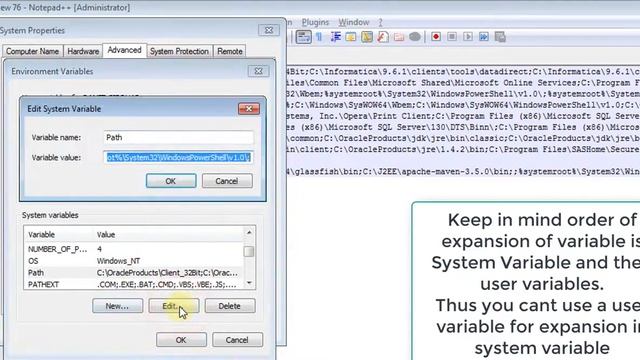
Task: Confirm Edit System Variable with OK
Action: (171, 181)
